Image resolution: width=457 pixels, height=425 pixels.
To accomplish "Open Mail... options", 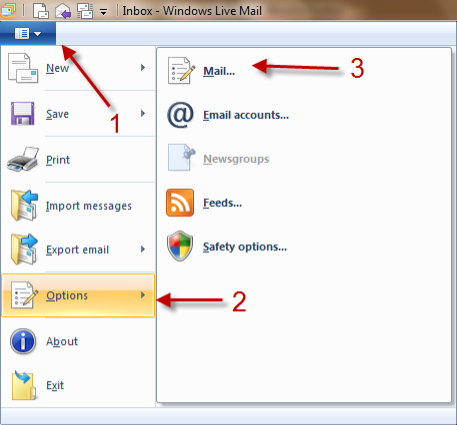I will pos(219,71).
